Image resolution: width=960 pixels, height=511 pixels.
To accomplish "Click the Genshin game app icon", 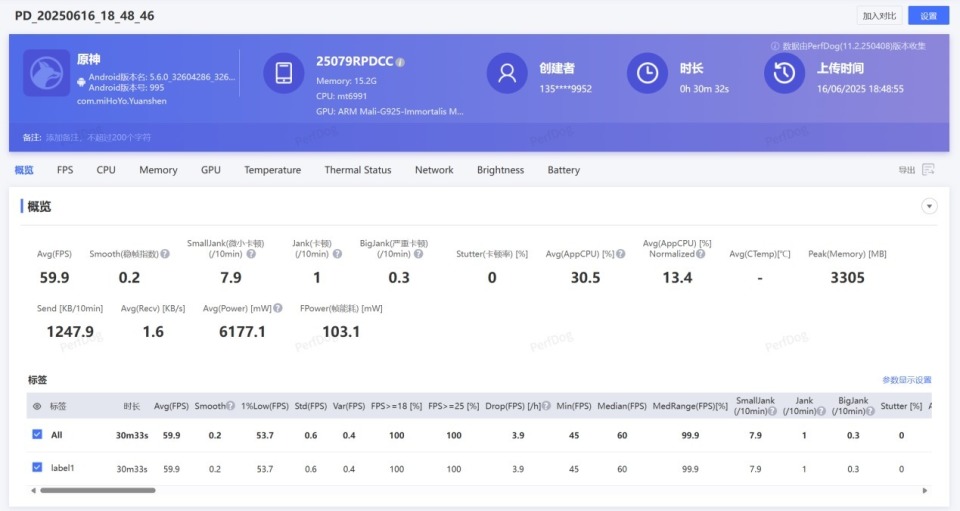I will pyautogui.click(x=46, y=73).
